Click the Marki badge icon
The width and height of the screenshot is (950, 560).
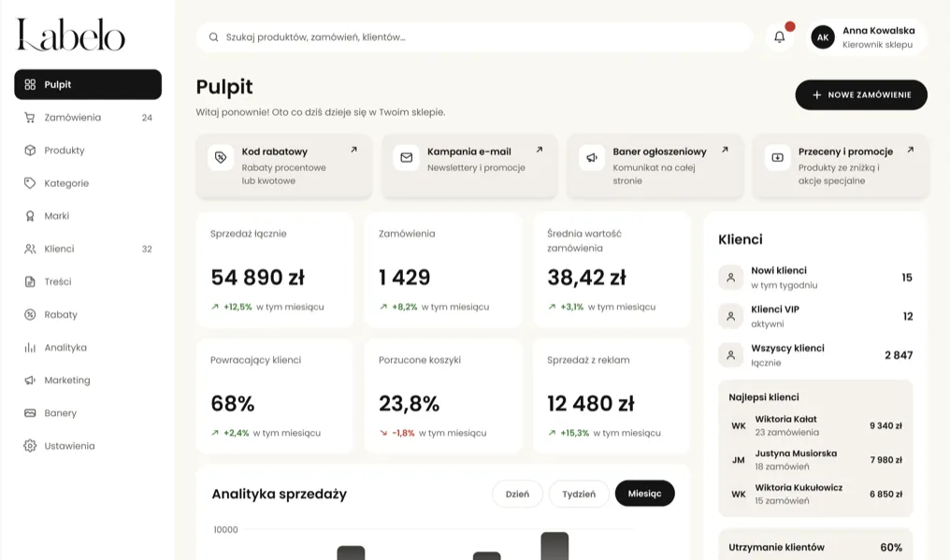click(x=30, y=216)
